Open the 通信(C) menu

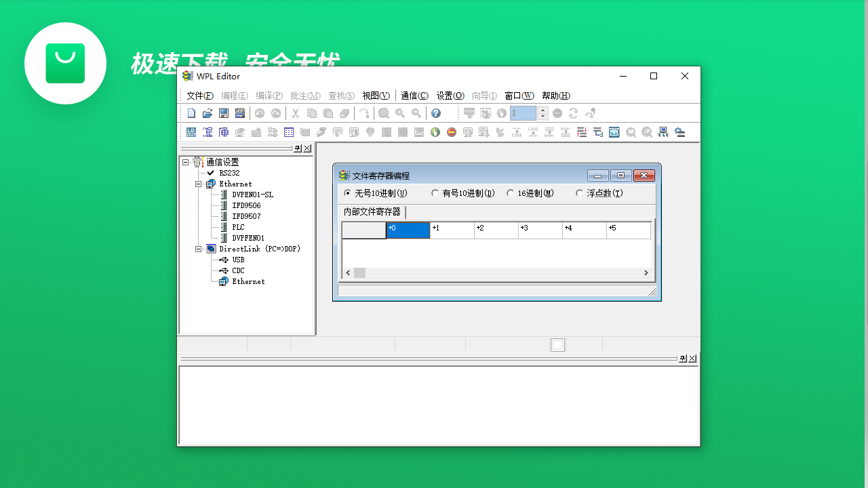(x=414, y=96)
